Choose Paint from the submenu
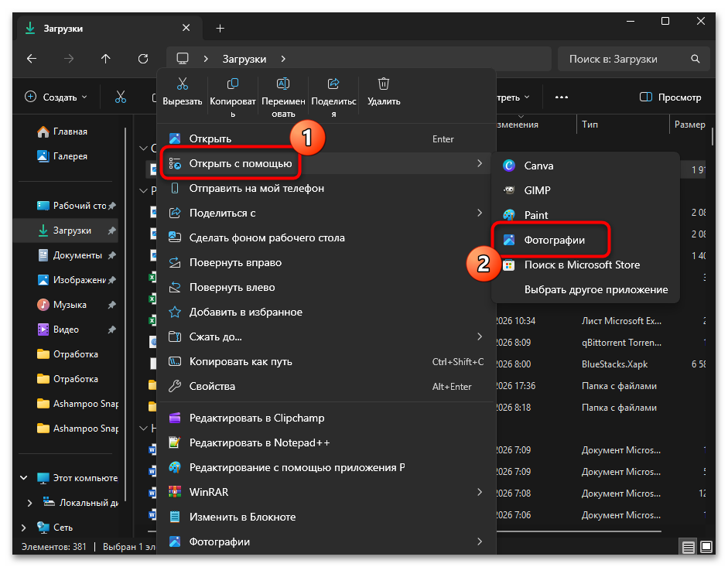The image size is (728, 567). click(x=536, y=215)
